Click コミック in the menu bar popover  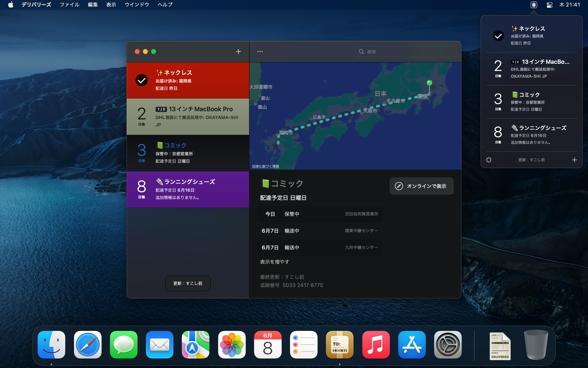click(x=531, y=102)
